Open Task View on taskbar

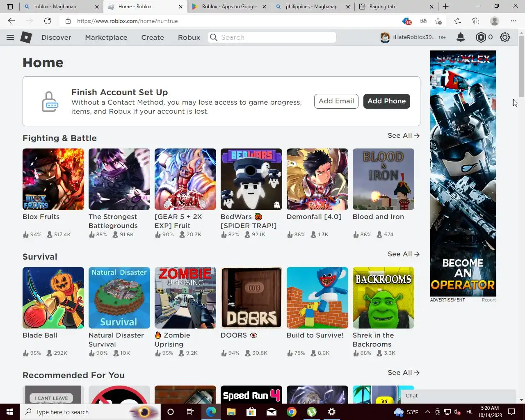[x=190, y=412]
